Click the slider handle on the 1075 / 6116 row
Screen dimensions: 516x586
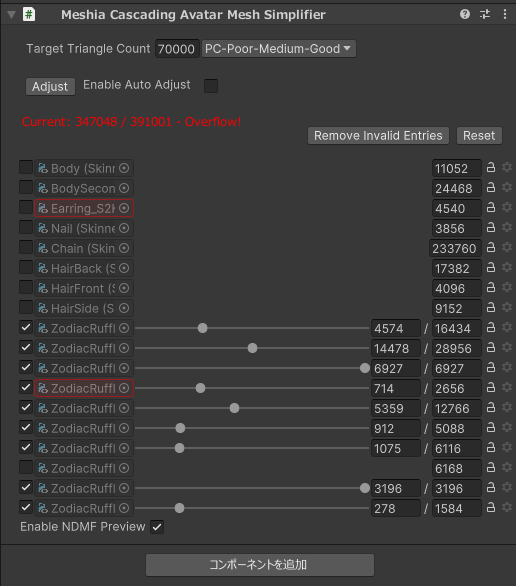pos(180,448)
